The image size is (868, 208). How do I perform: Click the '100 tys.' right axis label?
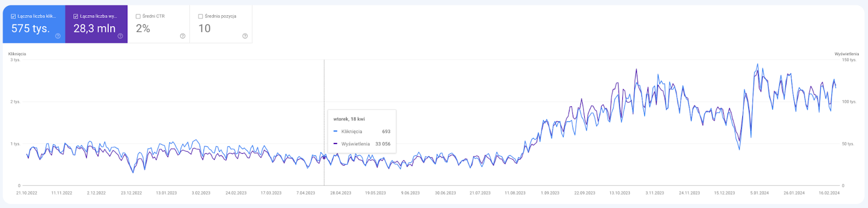849,102
